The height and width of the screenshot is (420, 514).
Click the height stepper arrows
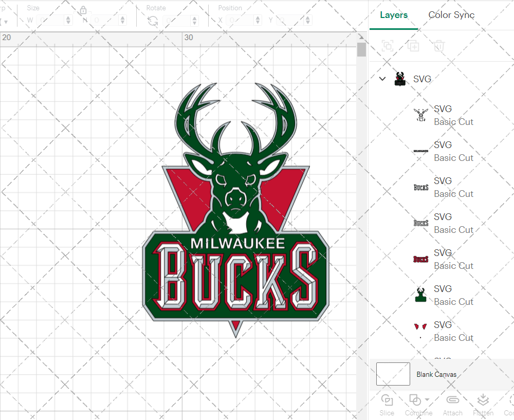123,21
